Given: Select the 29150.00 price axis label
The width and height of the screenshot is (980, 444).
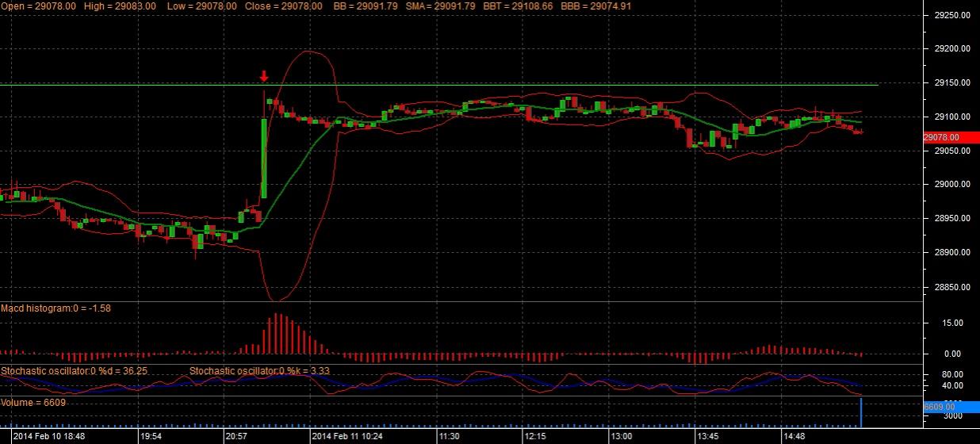Looking at the screenshot, I should point(953,83).
